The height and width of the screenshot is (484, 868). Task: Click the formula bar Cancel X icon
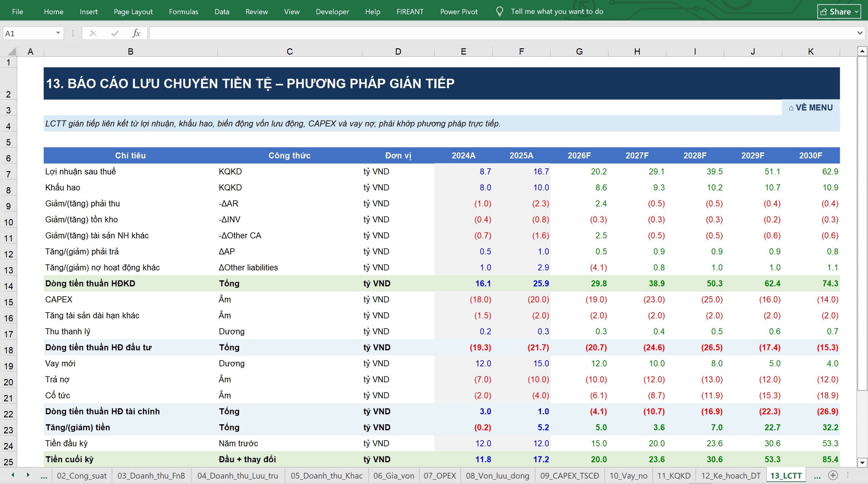[x=93, y=33]
